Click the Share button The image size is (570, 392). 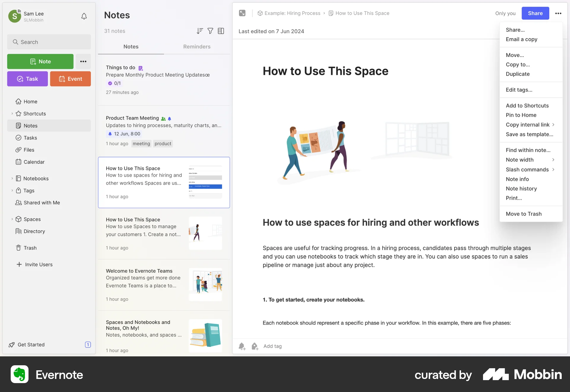(535, 13)
